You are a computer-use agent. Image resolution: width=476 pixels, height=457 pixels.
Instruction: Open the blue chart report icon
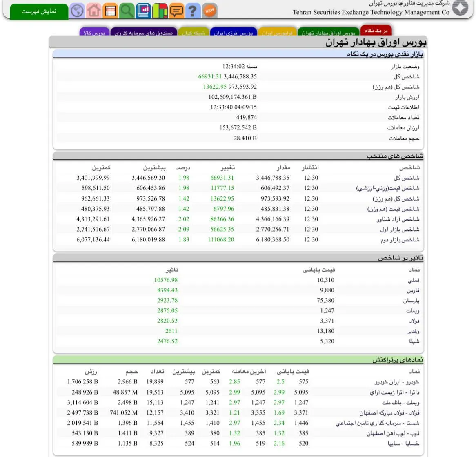click(x=143, y=11)
